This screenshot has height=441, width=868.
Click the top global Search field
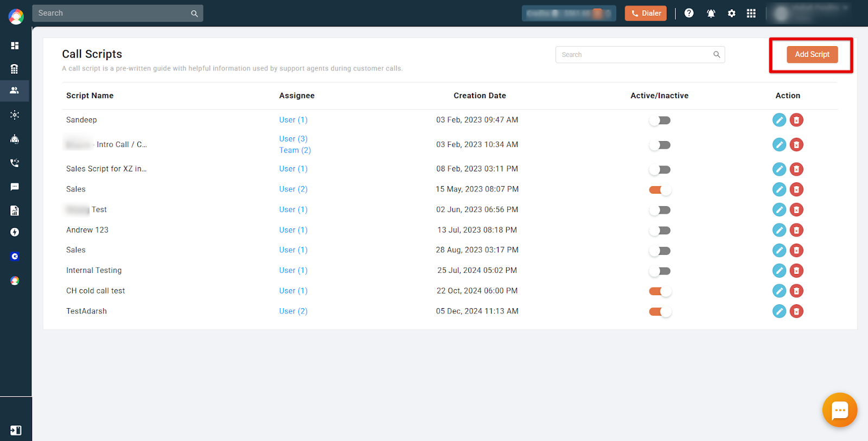click(x=117, y=14)
